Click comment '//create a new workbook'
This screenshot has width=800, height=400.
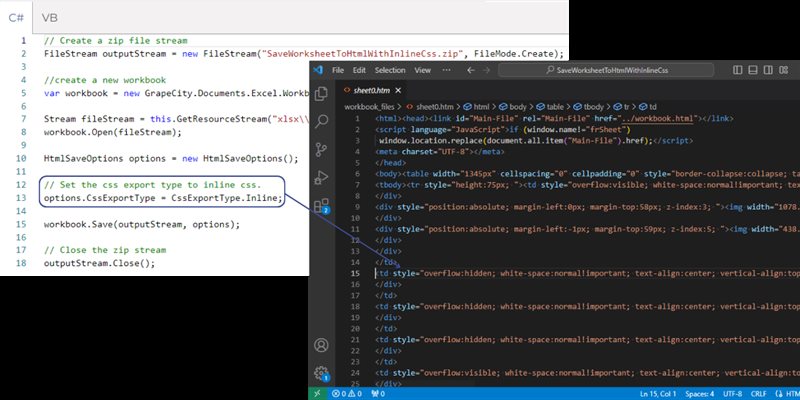point(105,80)
